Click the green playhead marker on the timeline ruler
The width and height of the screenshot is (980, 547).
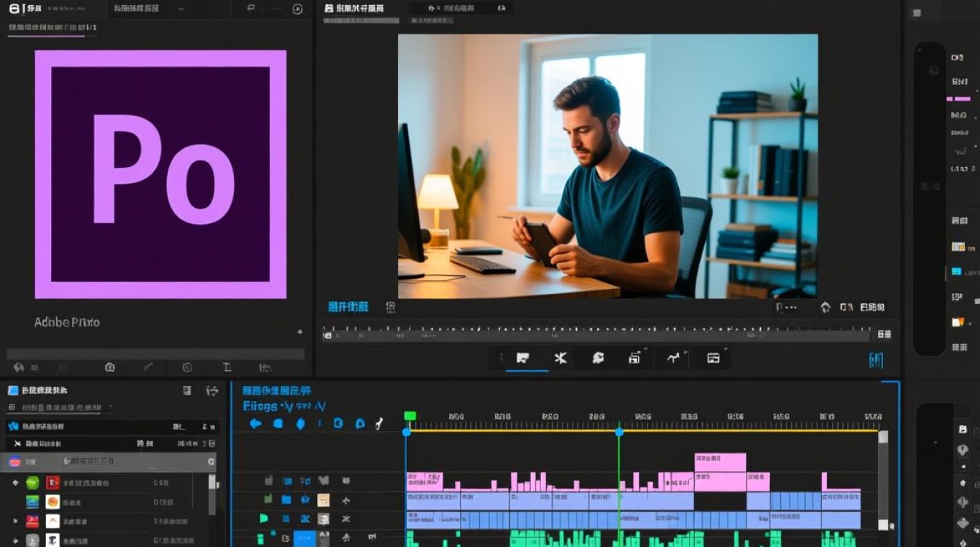[410, 416]
